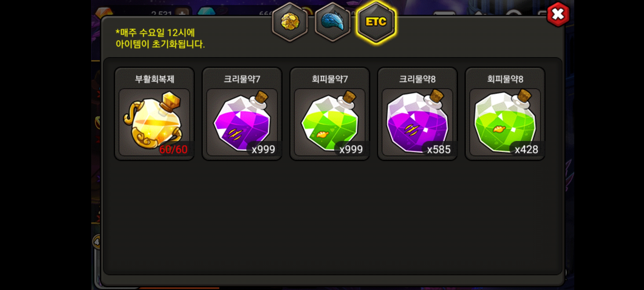The height and width of the screenshot is (290, 644).
Task: Click the x428 quantity badge
Action: click(526, 149)
